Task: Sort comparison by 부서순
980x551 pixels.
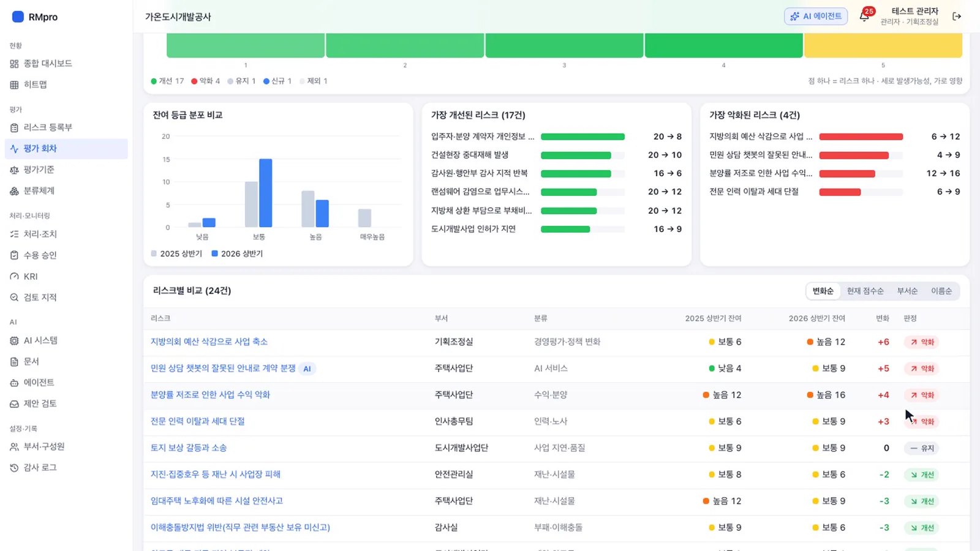Action: click(x=907, y=291)
